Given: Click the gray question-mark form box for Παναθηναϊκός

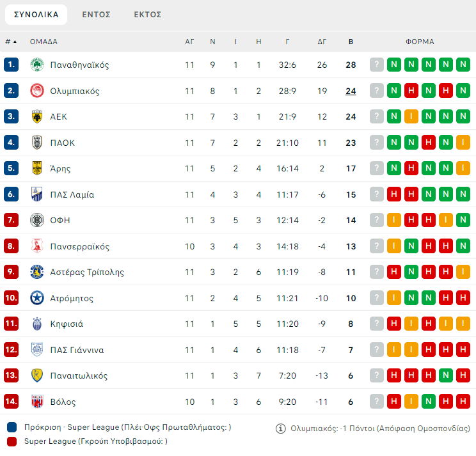Looking at the screenshot, I should click(377, 65).
